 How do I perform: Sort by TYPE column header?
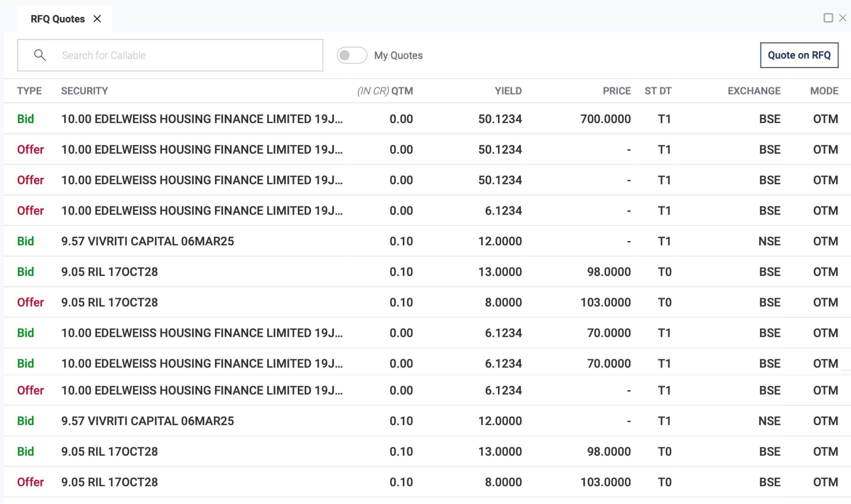[x=29, y=91]
